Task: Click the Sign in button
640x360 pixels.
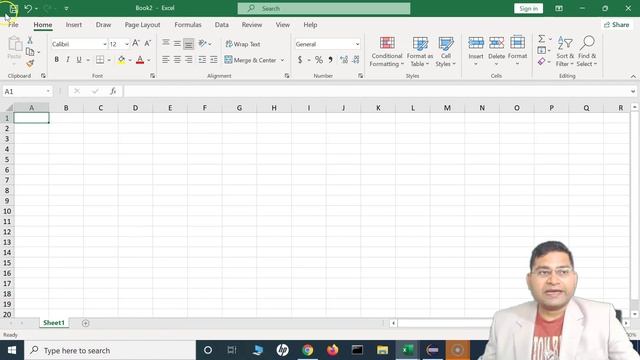Action: 529,9
